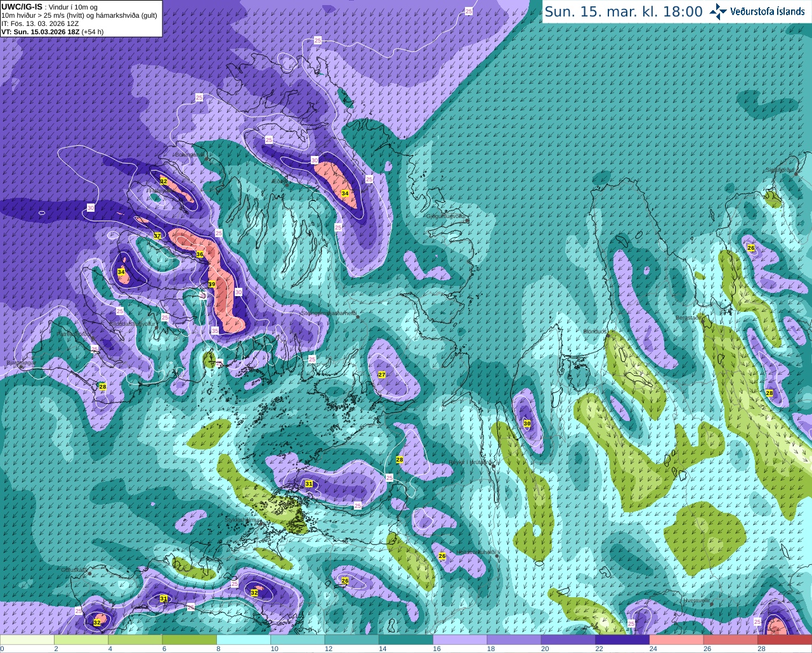Click the yellow 39 maximum gust marker
This screenshot has height=653, width=812.
tap(212, 284)
